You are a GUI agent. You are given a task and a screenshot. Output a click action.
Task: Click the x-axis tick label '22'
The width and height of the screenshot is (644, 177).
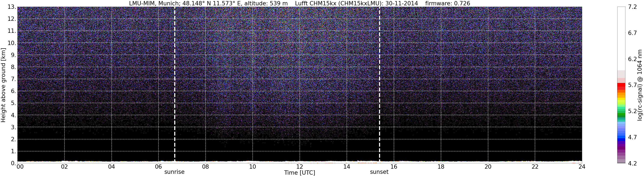click(x=535, y=167)
